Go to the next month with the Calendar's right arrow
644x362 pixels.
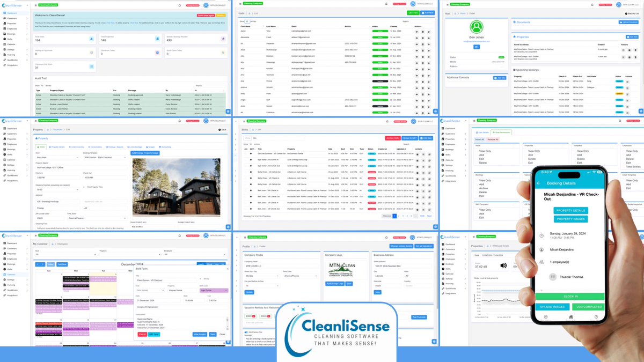(43, 264)
